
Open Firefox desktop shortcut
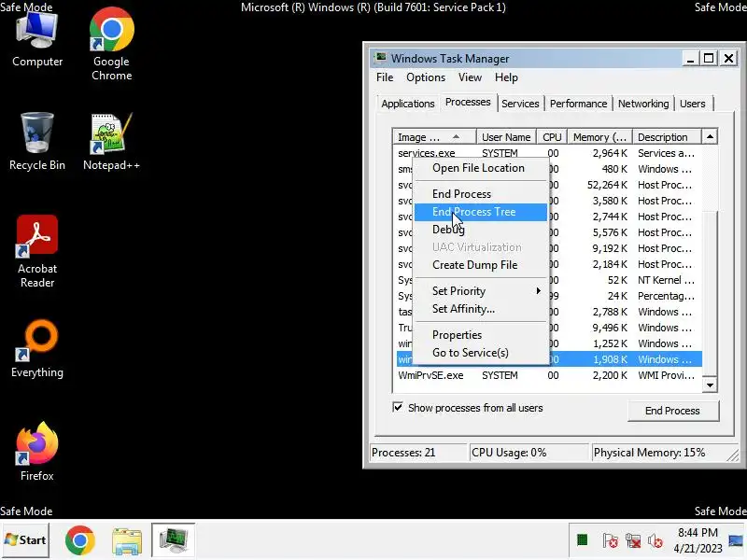point(37,452)
